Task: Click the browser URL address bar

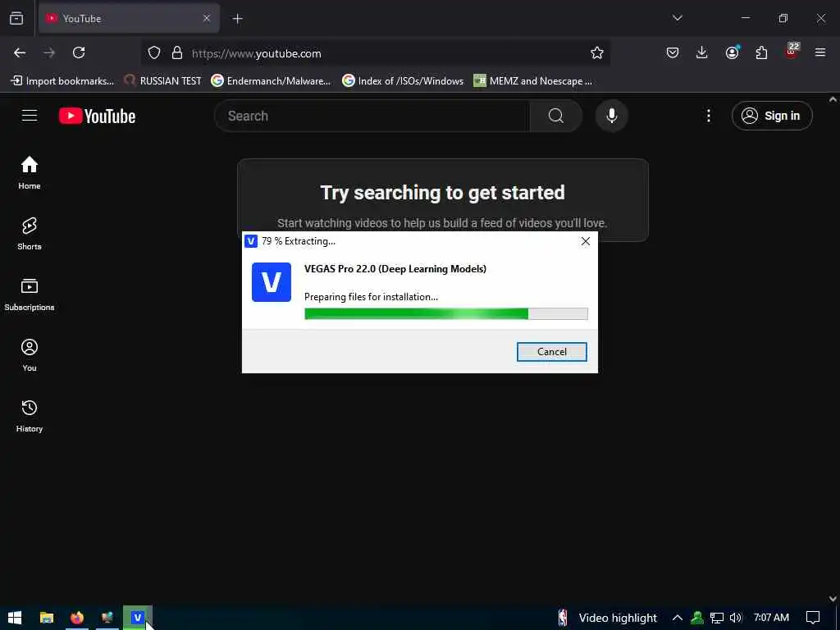Action: tap(375, 53)
